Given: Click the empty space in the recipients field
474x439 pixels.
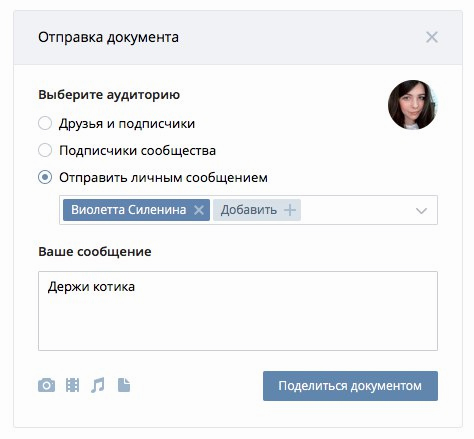Looking at the screenshot, I should pos(357,210).
